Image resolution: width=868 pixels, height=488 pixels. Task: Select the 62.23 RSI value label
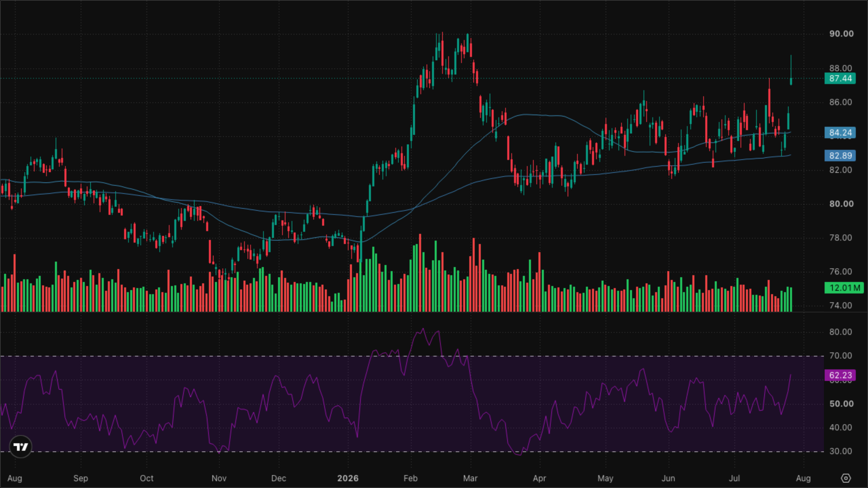[840, 375]
